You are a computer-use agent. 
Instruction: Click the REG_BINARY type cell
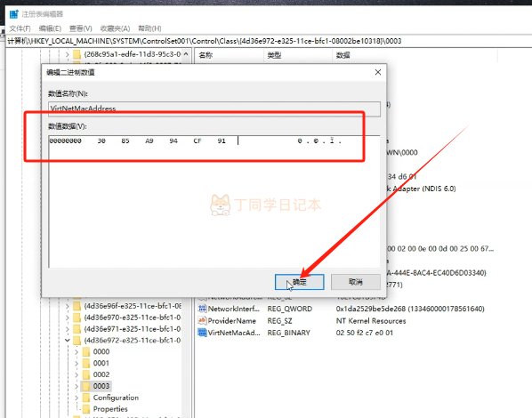coord(289,333)
